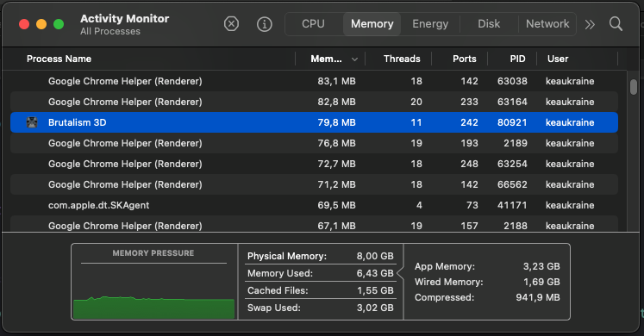Select Chrome Helper row using 72,7 MB
Viewport: 644px width, 336px height.
(314, 164)
